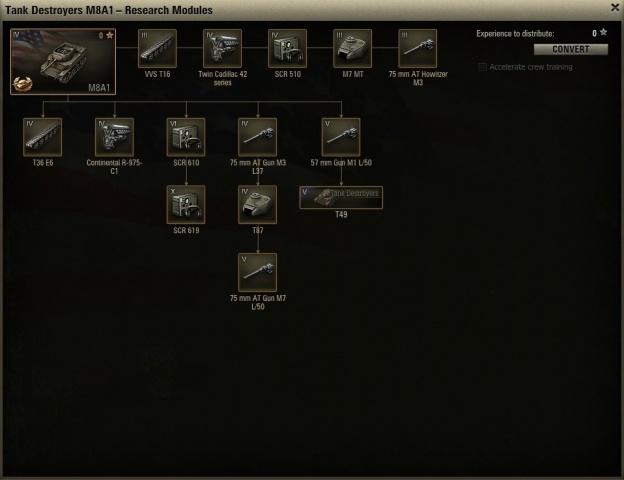Screen dimensions: 624x480
Task: Click the 'Twin Cadillac 42 series' label
Action: (x=222, y=78)
